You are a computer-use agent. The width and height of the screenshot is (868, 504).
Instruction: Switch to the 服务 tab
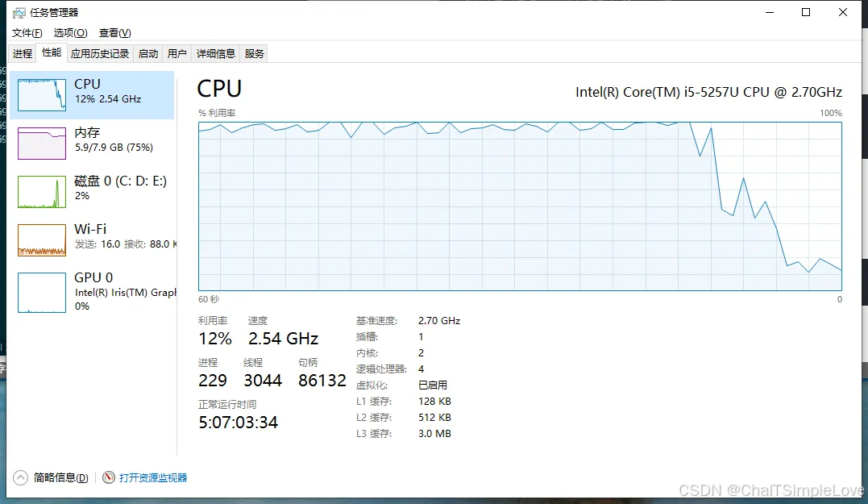coord(255,54)
